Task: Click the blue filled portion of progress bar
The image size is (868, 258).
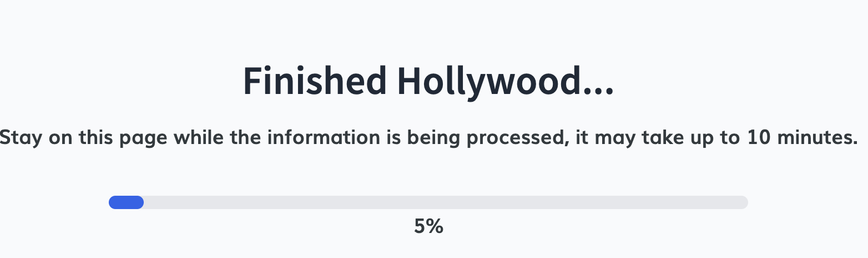Action: point(127,202)
